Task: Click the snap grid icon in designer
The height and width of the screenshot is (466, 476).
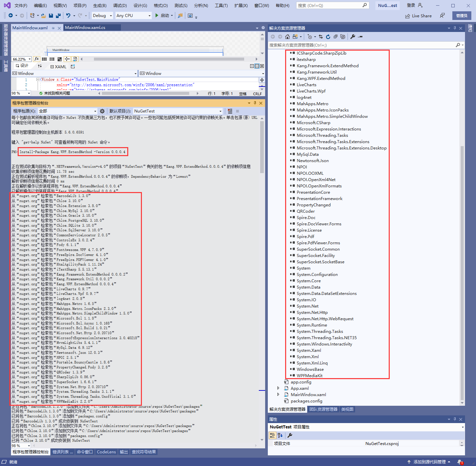Action: pos(44,59)
